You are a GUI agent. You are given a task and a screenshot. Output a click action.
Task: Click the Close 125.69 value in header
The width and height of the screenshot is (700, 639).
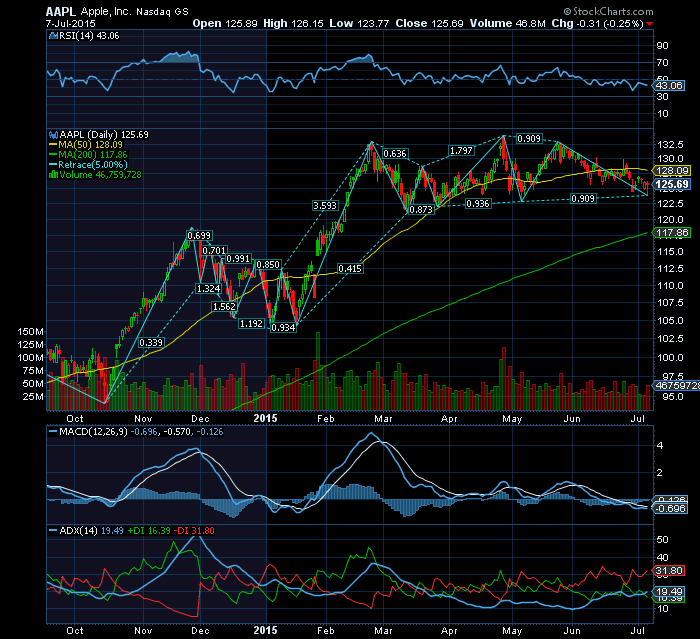click(x=429, y=23)
